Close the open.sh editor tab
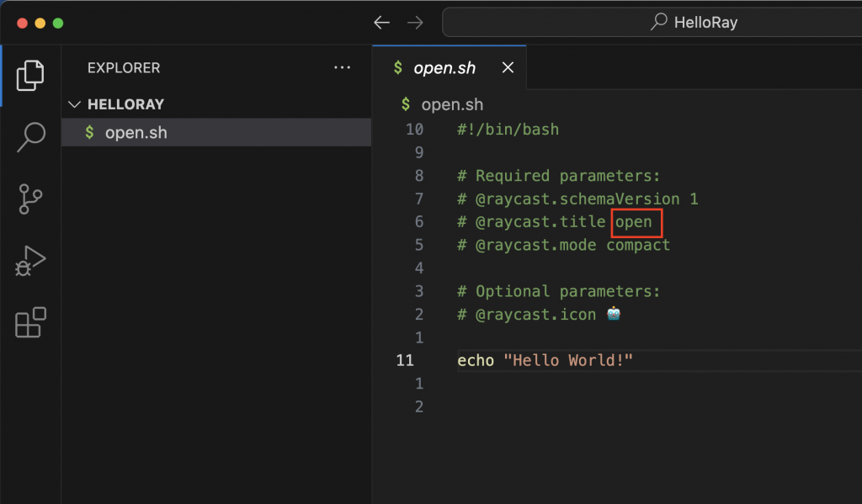The width and height of the screenshot is (862, 504). (508, 67)
